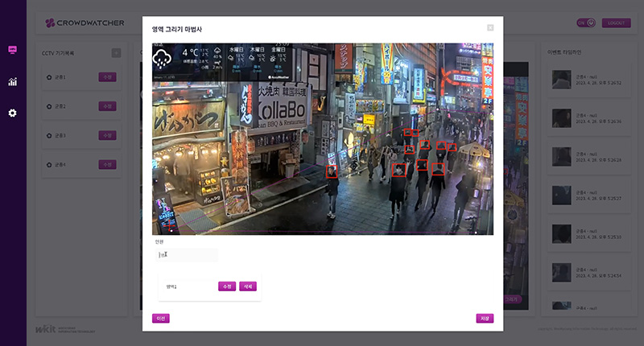The height and width of the screenshot is (346, 644).
Task: Click the event timestamp 오후 5:25:27
Action: [x=598, y=199]
